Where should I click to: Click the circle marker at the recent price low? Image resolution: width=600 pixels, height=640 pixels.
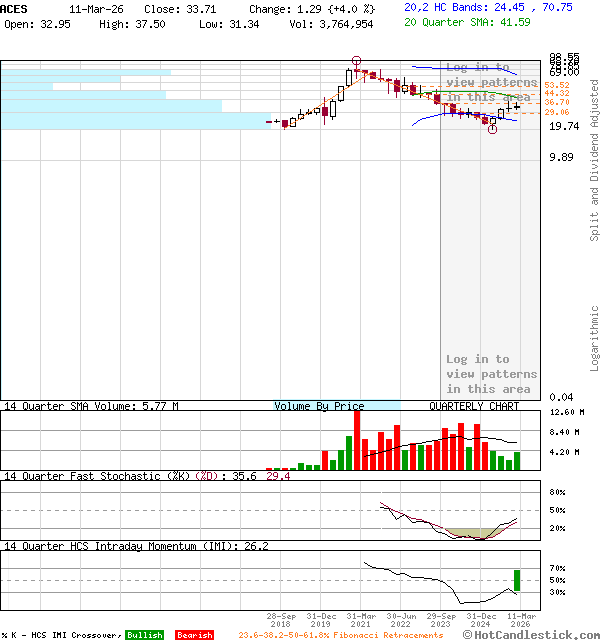click(491, 129)
